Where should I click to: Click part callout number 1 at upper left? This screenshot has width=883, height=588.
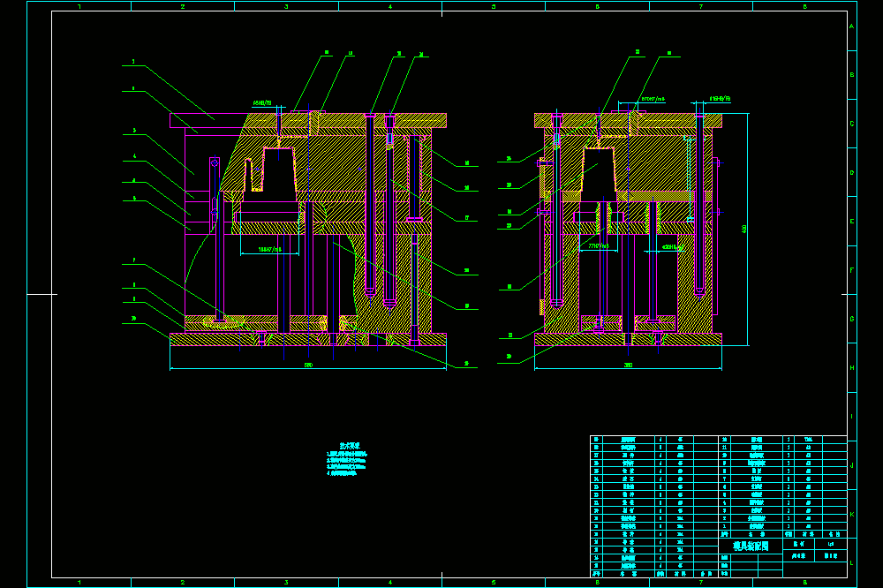click(133, 62)
